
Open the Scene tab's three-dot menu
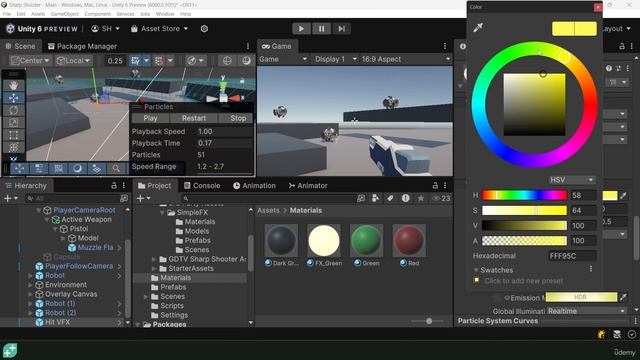pos(247,46)
